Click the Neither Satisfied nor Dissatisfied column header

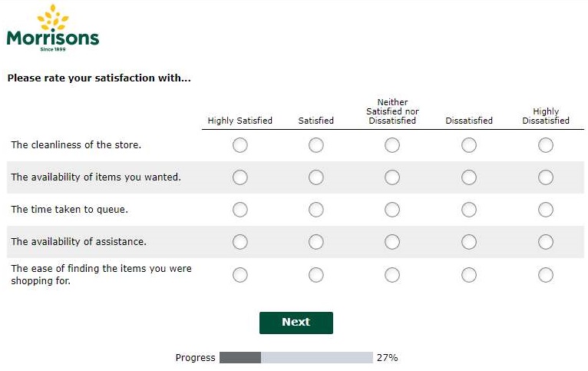click(392, 111)
